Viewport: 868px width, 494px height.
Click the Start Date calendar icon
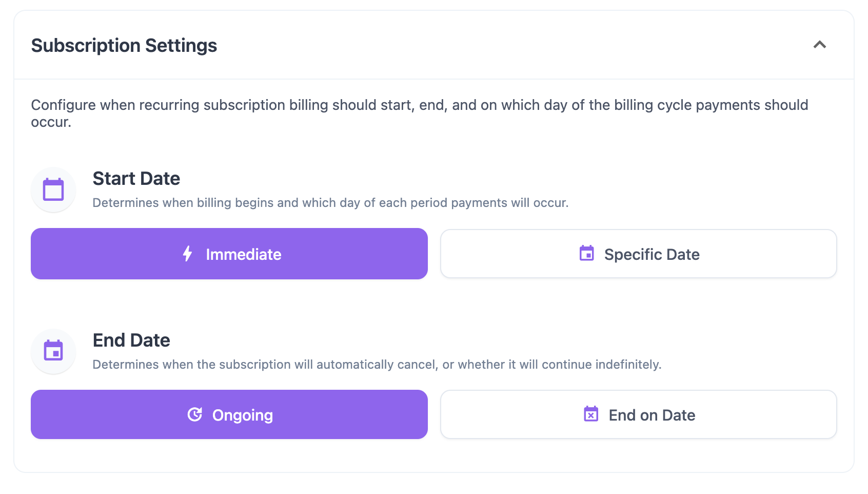pyautogui.click(x=53, y=189)
